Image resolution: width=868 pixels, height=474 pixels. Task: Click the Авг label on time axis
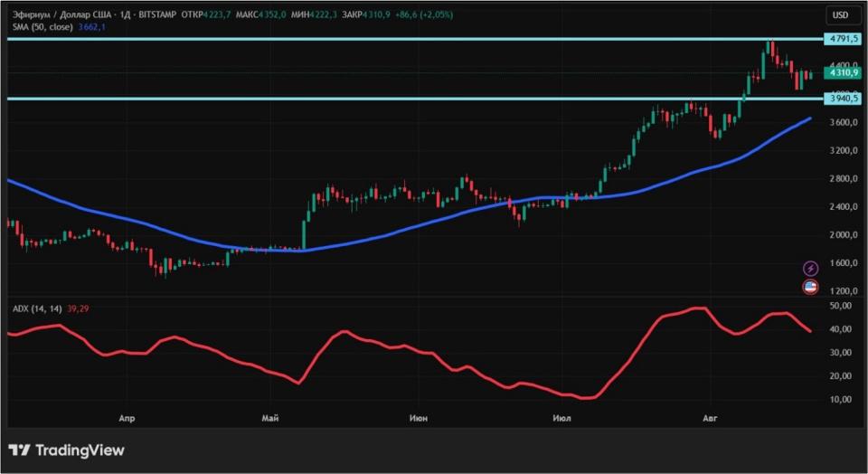pyautogui.click(x=709, y=418)
